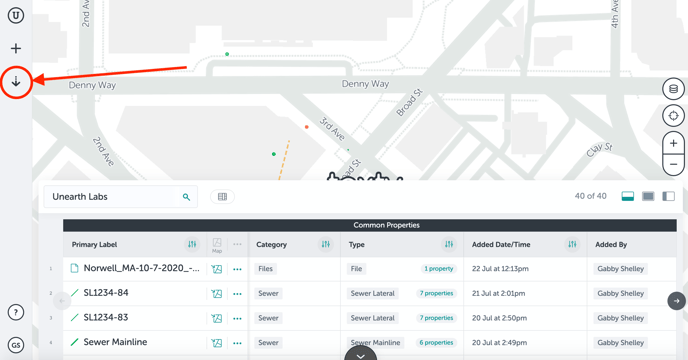This screenshot has width=688, height=360.
Task: Open the column settings table icon
Action: tap(222, 197)
